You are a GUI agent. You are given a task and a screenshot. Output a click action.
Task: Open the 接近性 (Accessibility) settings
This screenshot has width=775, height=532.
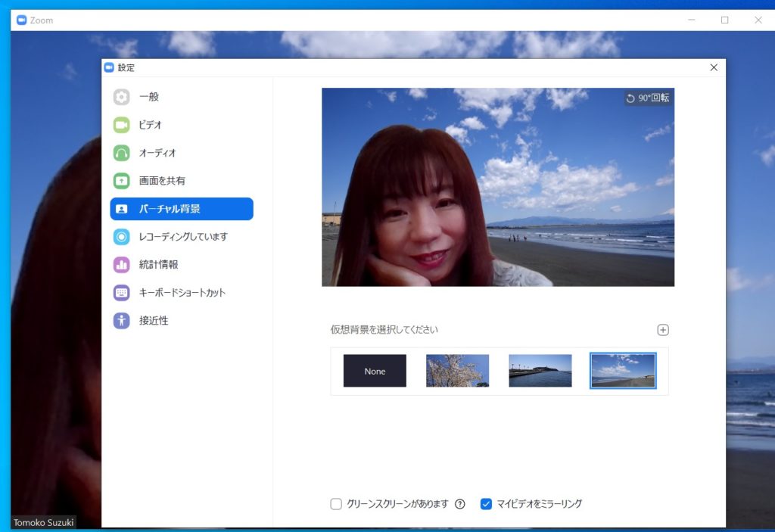182,320
